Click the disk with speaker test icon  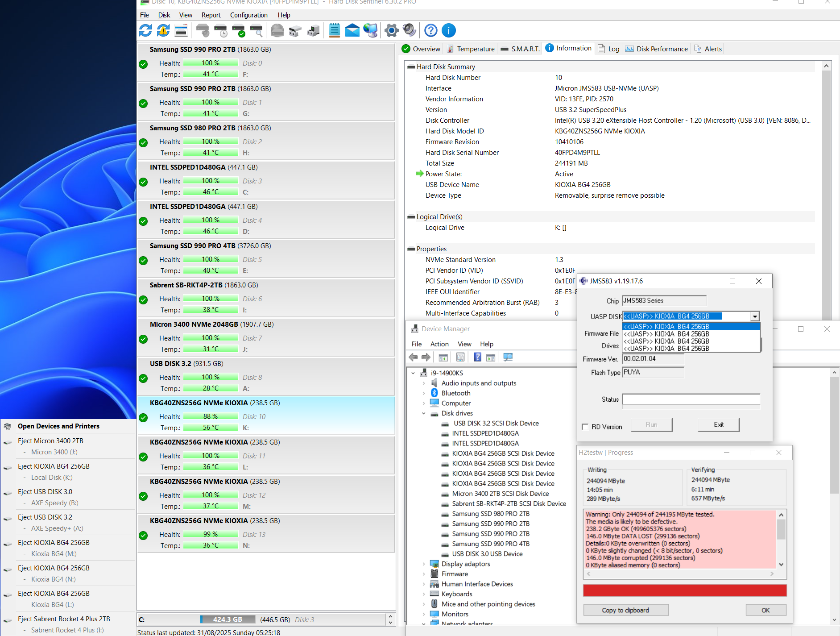tap(203, 30)
